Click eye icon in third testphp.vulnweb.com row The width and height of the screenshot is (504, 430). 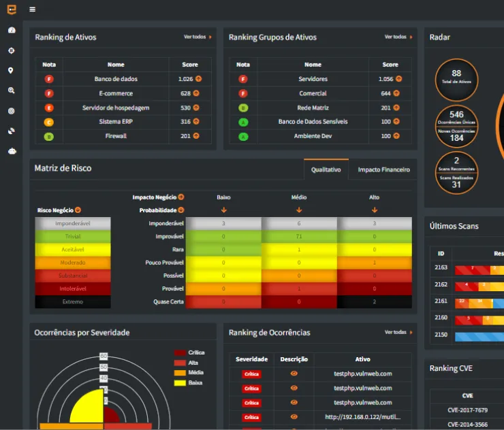point(294,402)
